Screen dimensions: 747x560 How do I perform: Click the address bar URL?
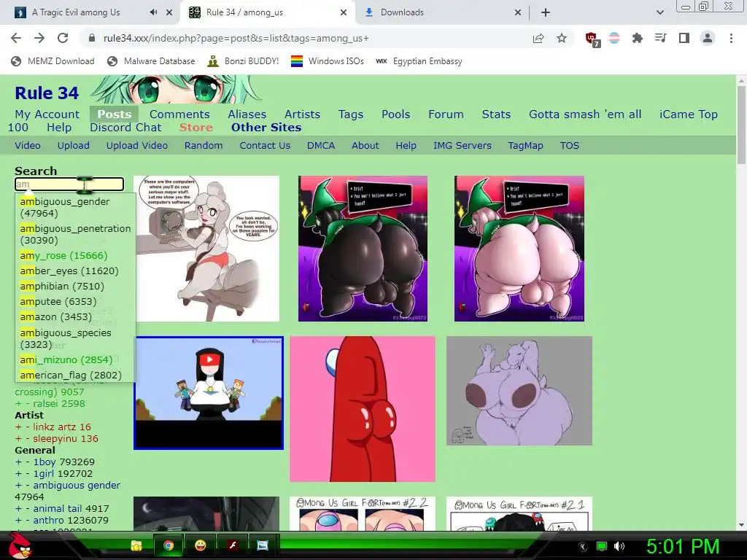236,38
